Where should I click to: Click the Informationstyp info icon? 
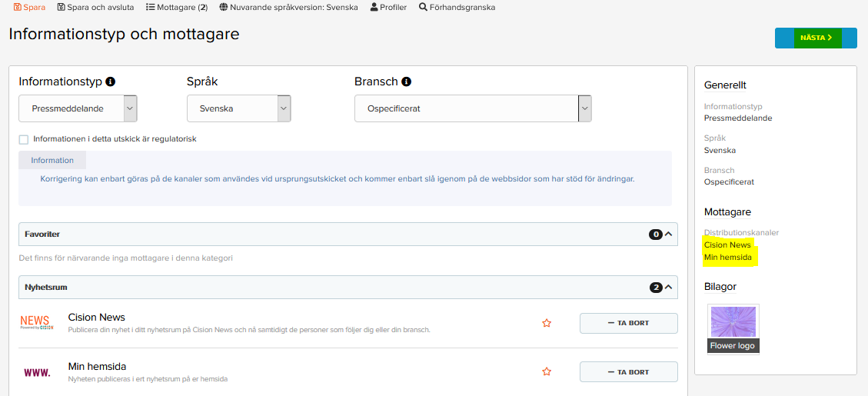[110, 82]
